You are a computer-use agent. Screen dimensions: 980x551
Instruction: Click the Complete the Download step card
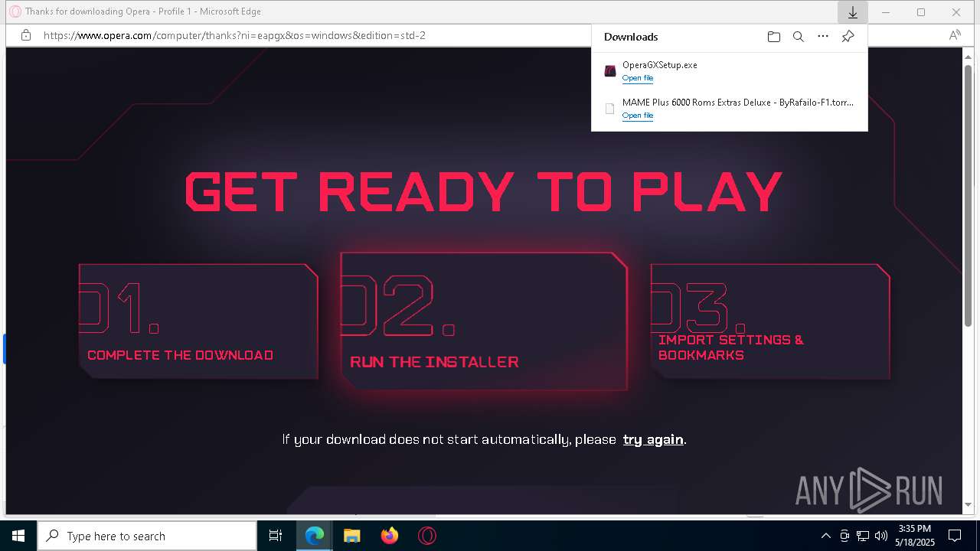coord(198,321)
